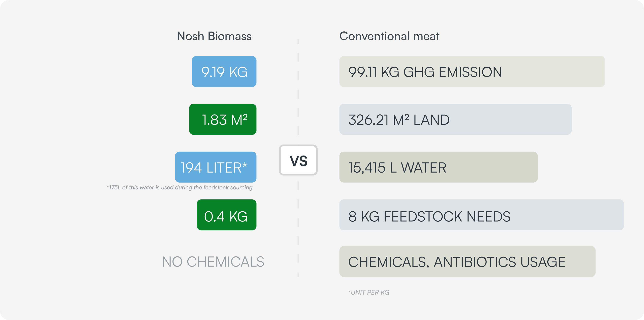
Task: Click the word WATER in water bar
Action: pos(424,168)
